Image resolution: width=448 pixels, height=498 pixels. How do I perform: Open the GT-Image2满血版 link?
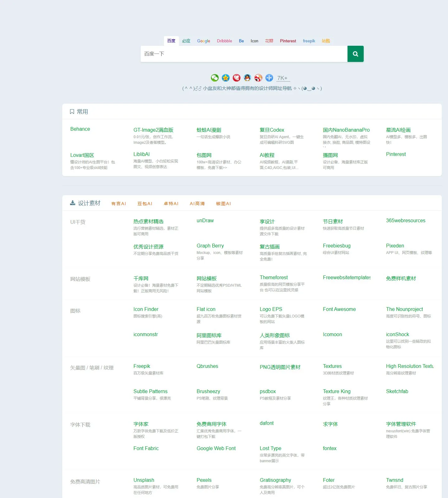tap(153, 130)
